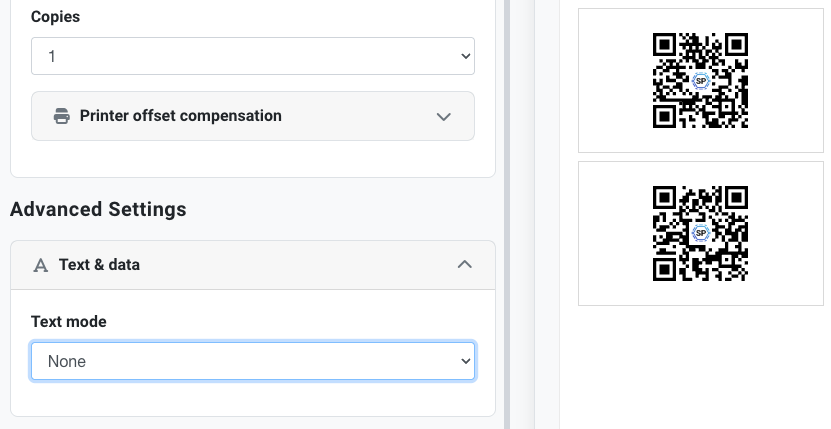831x429 pixels.
Task: Click the arrow of the Text mode select
Action: tap(466, 361)
